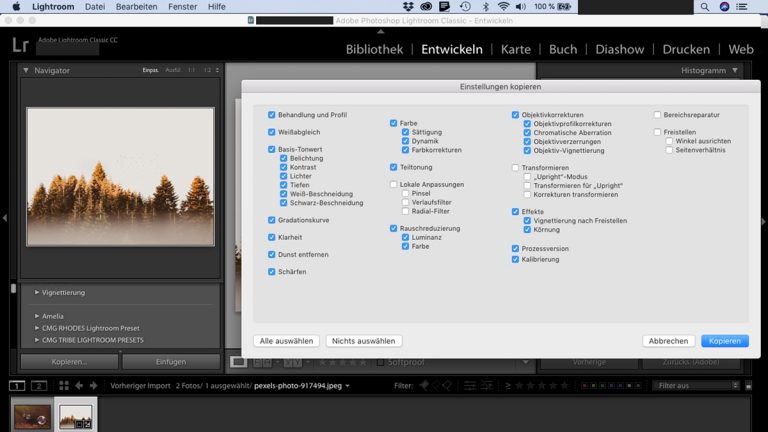Expand the Vignettierung preset group
The height and width of the screenshot is (432, 768).
pos(37,292)
